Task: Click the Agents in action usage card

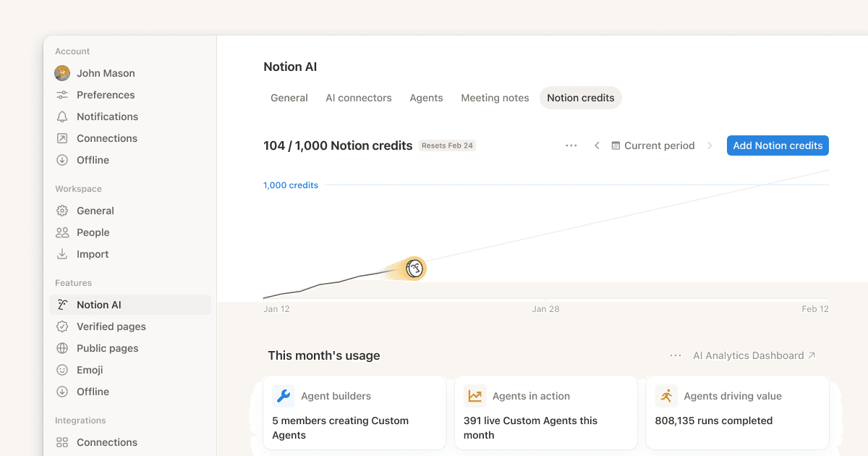Action: [x=546, y=413]
